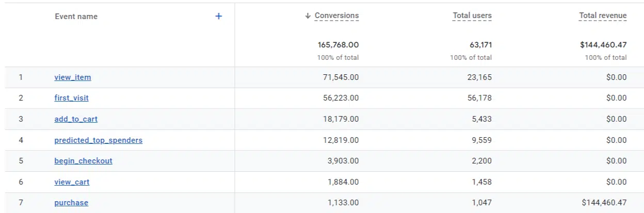The width and height of the screenshot is (644, 213).
Task: Click row number 5 in the table
Action: (21, 161)
